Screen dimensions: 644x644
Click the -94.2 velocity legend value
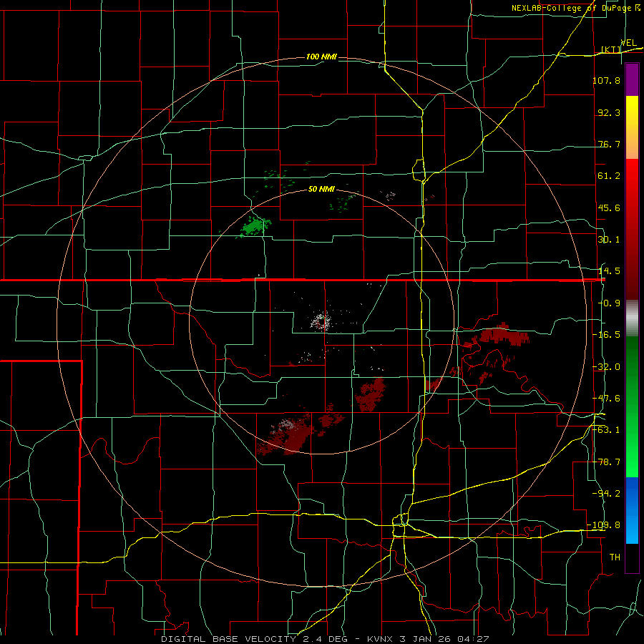[x=607, y=493]
